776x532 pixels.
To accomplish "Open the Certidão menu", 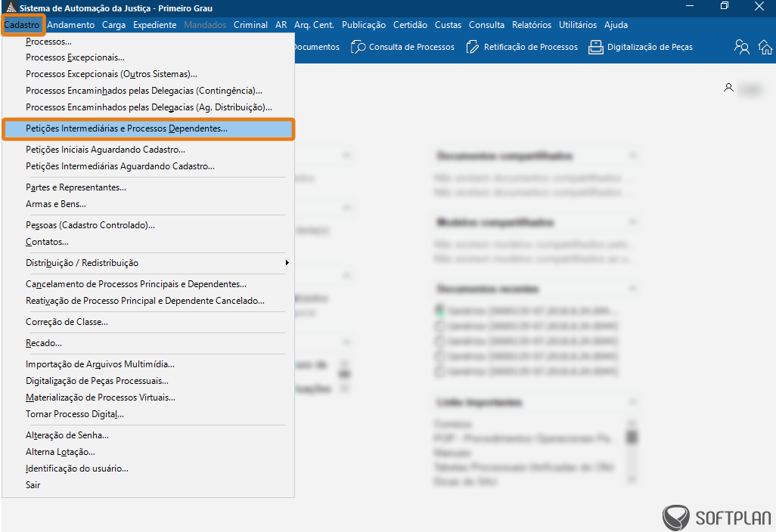I will 410,25.
